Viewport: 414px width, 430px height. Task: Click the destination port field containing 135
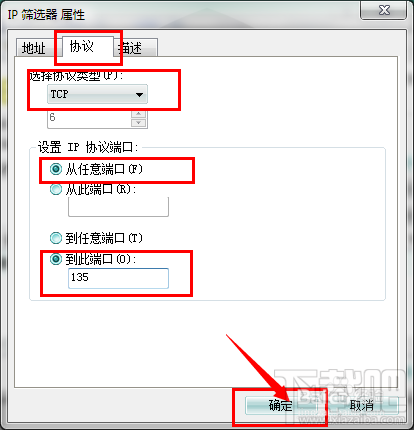click(x=118, y=278)
